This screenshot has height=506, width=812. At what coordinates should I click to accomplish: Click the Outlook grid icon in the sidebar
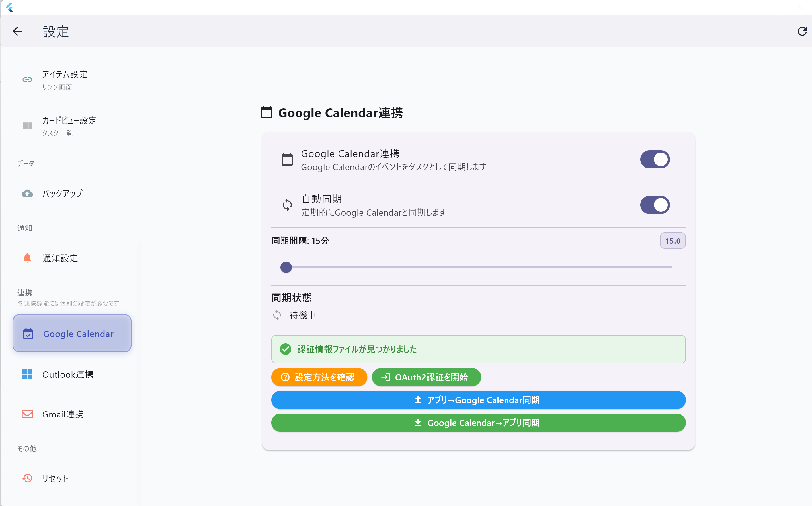point(27,375)
